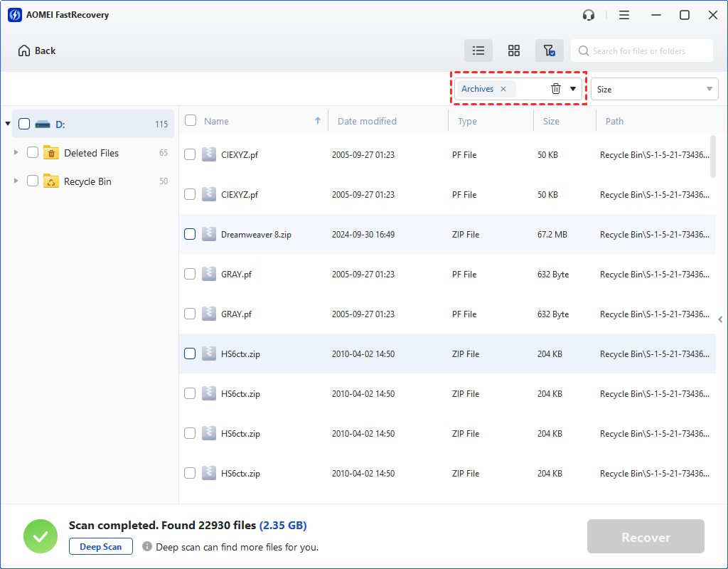Click the headset support icon
This screenshot has width=728, height=569.
(x=588, y=15)
